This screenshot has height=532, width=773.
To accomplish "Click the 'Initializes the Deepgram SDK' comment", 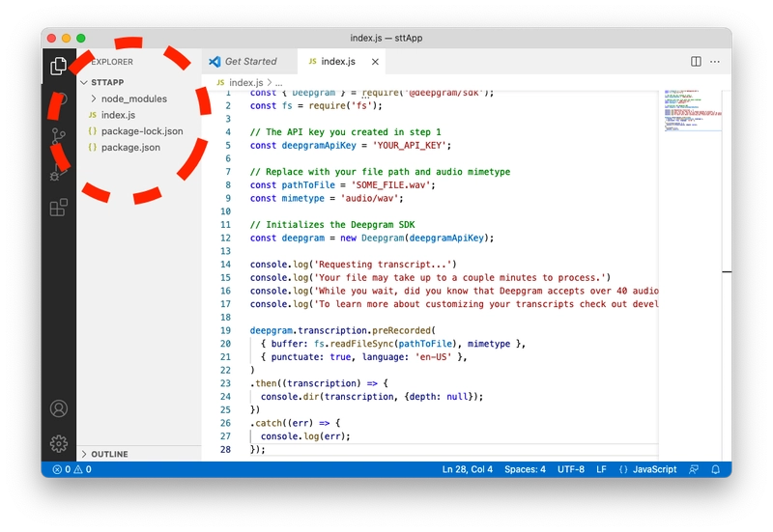I will [332, 225].
